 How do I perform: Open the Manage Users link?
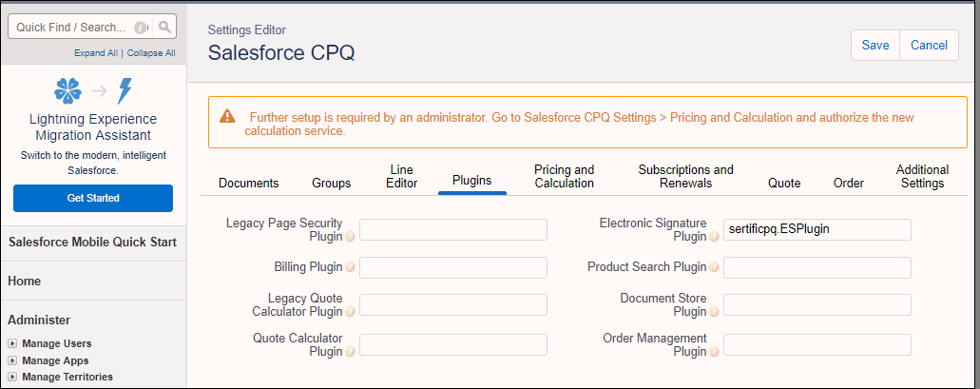(x=57, y=343)
